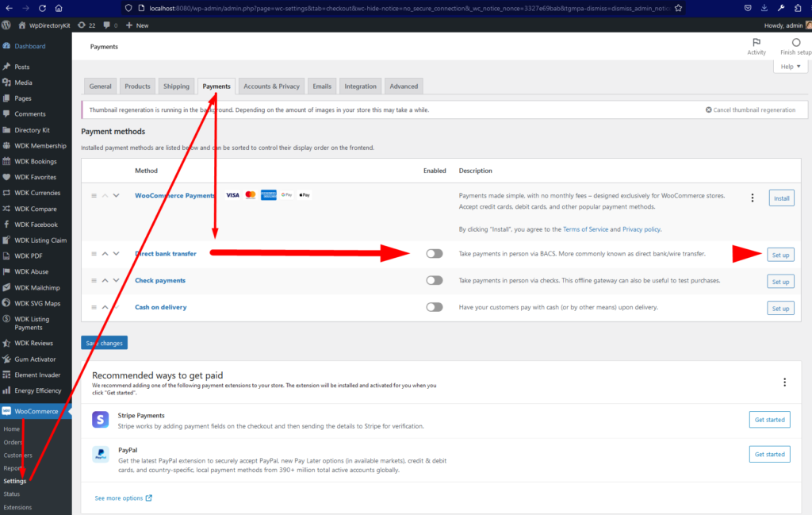This screenshot has width=812, height=515.
Task: Open See more options link
Action: click(123, 498)
